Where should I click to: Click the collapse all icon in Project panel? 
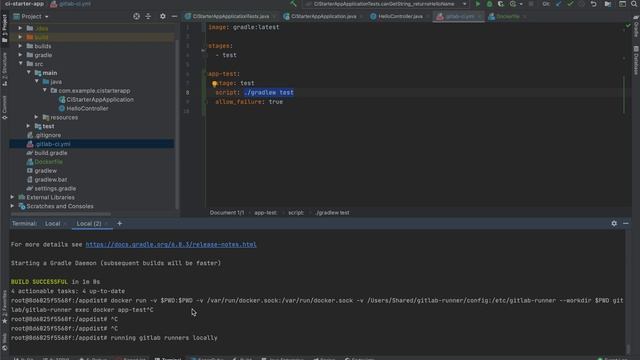[148, 16]
